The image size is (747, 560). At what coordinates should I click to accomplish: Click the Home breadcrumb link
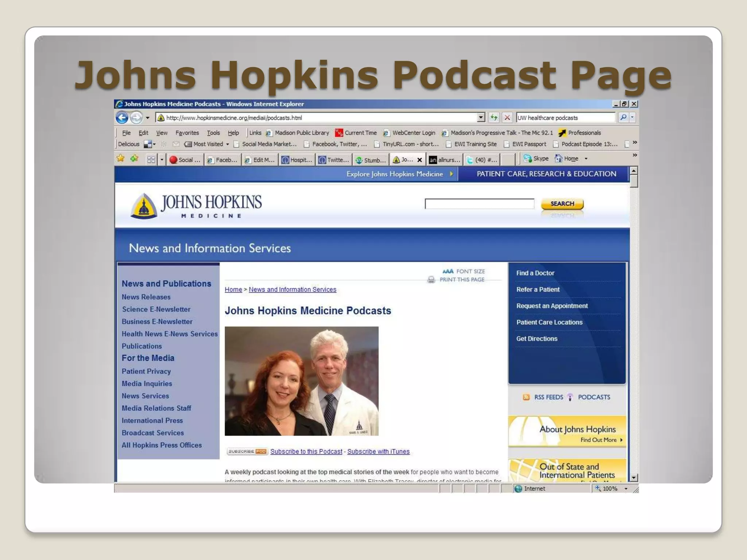[x=233, y=289]
